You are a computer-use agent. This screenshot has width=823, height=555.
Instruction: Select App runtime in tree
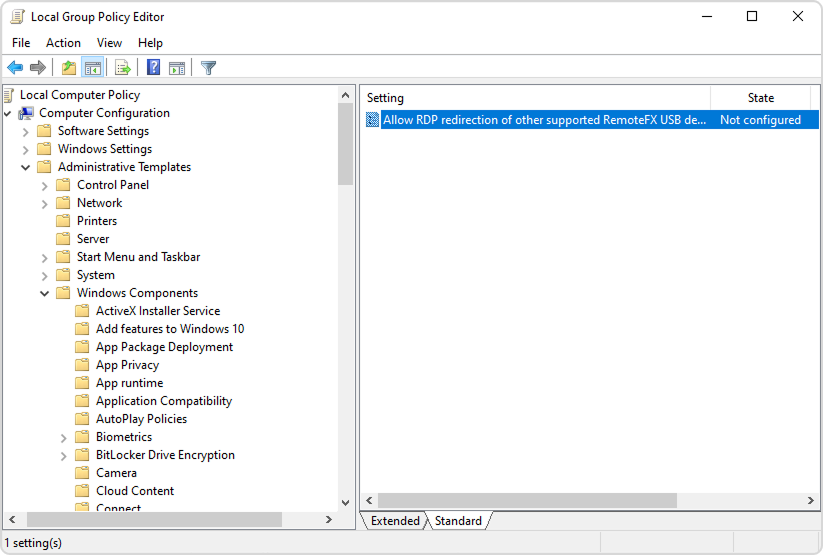coord(130,383)
